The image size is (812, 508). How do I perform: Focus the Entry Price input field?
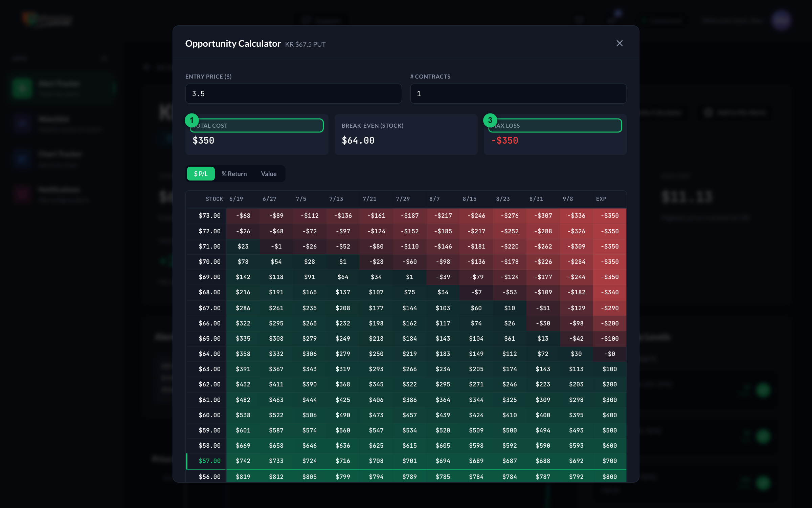(x=293, y=94)
